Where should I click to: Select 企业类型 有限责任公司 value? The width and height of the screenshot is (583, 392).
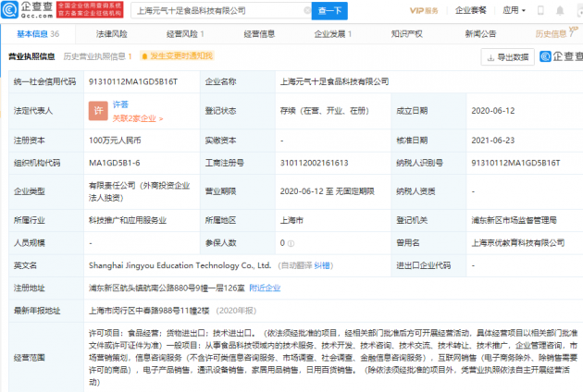(x=140, y=191)
